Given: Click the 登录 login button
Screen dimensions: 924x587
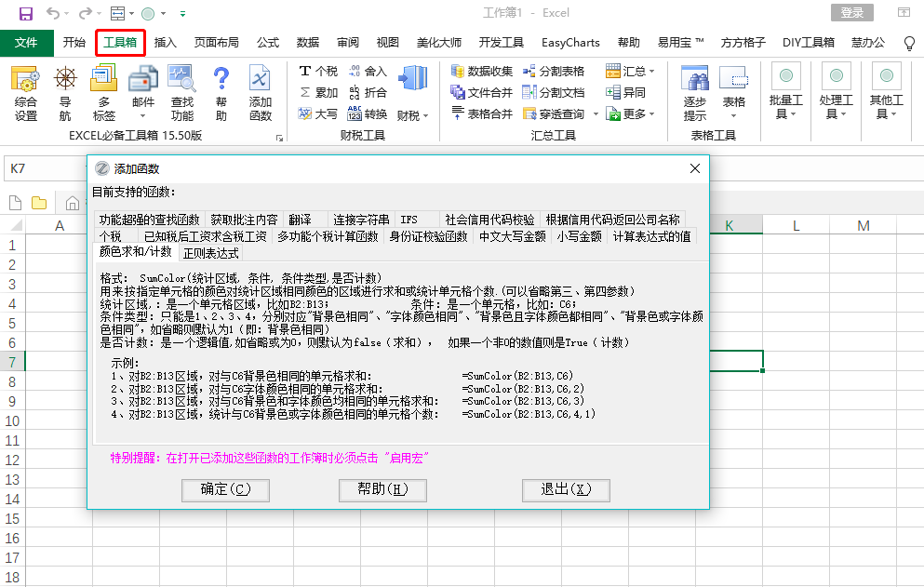Looking at the screenshot, I should coord(852,12).
